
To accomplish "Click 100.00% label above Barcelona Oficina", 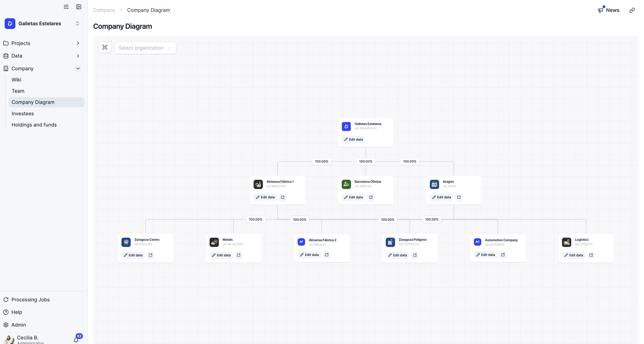I will tap(365, 161).
